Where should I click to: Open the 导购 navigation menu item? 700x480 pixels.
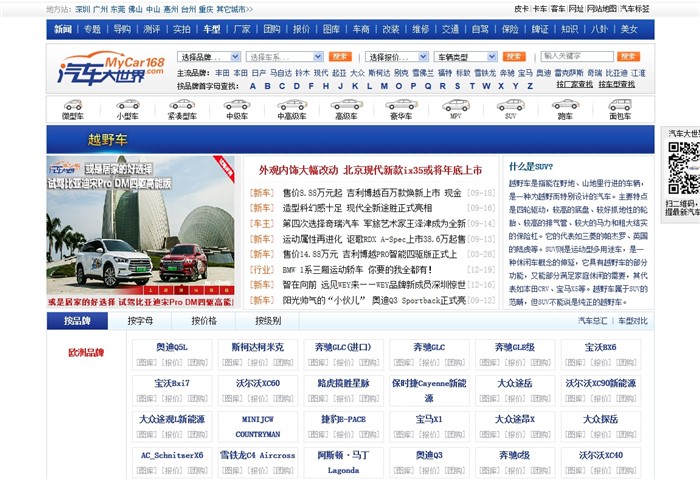point(122,29)
